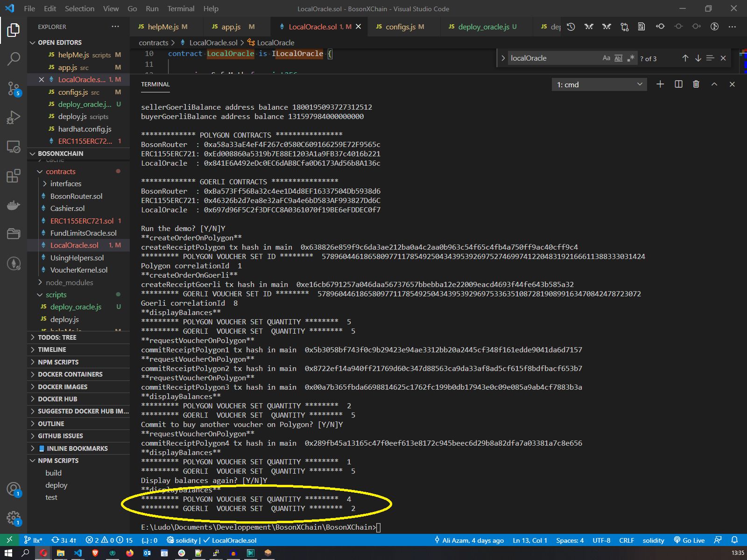Open file history clock icon in editor toolbar
Screen dimensions: 747x560
click(x=571, y=27)
